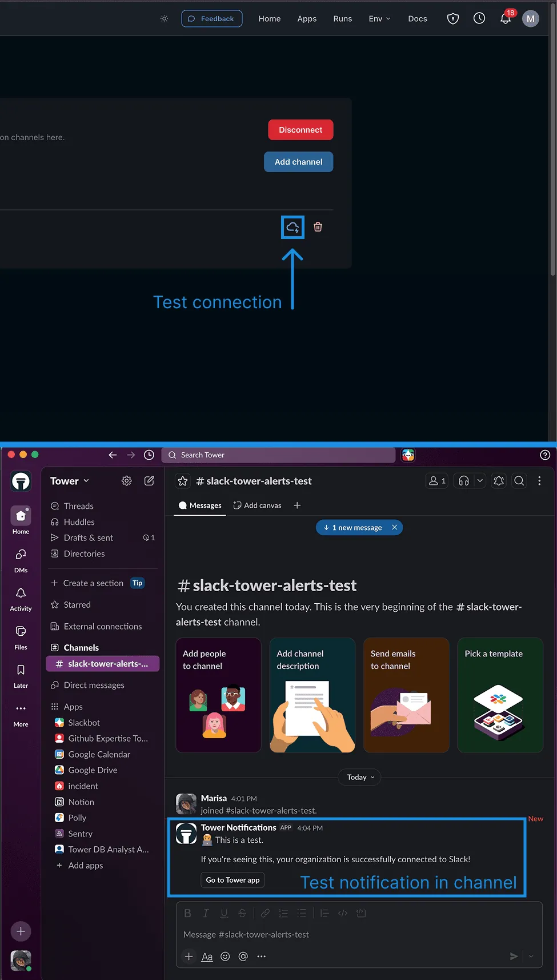This screenshot has width=557, height=980.
Task: Open the M user avatar menu
Action: [531, 19]
